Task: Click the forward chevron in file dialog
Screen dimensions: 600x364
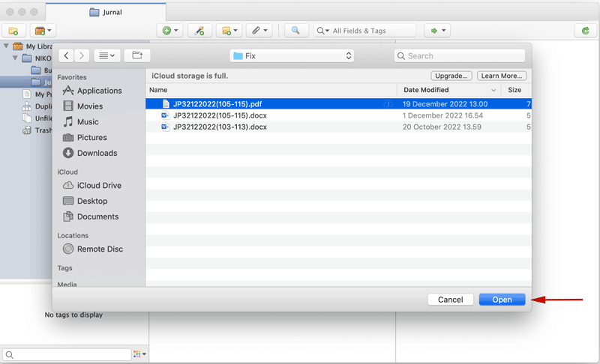Action: click(x=82, y=55)
